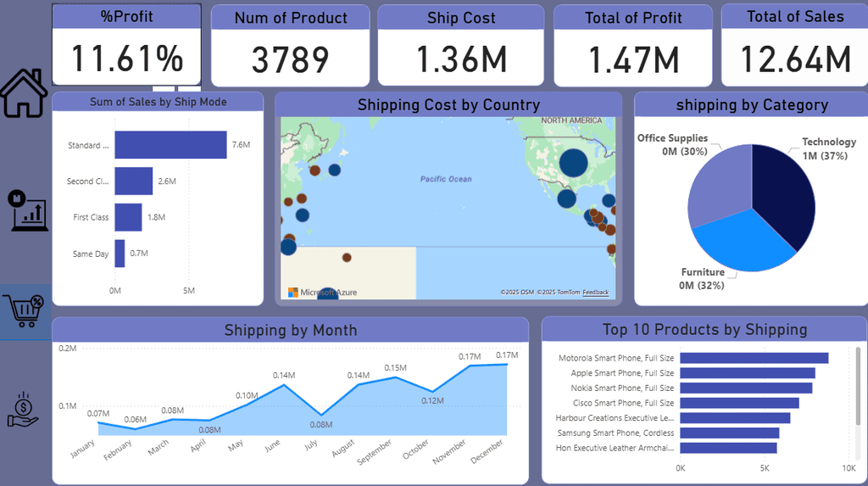868x486 pixels.
Task: Open the Home page icon
Action: (24, 93)
